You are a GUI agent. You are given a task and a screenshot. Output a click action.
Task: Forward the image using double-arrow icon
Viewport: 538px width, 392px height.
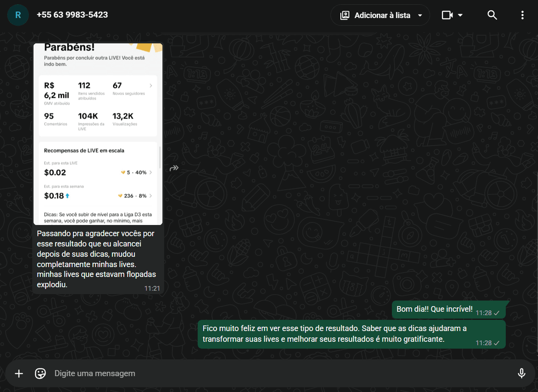tap(174, 168)
